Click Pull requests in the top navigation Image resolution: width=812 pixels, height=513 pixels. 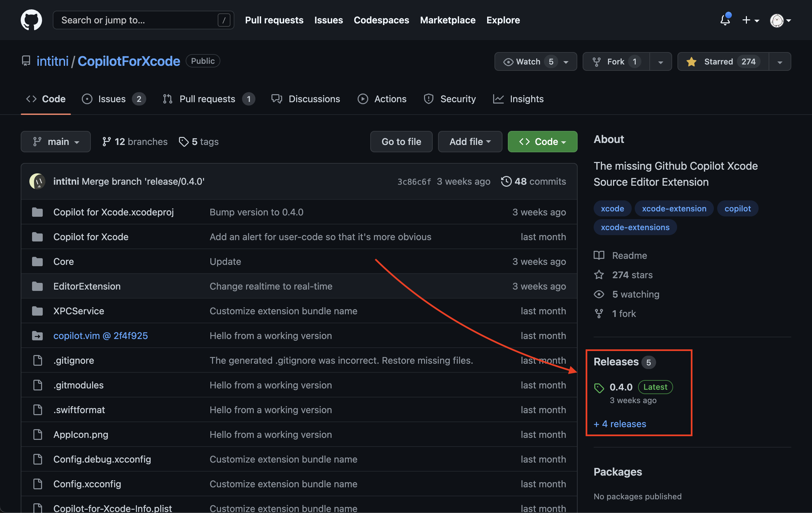pos(274,20)
